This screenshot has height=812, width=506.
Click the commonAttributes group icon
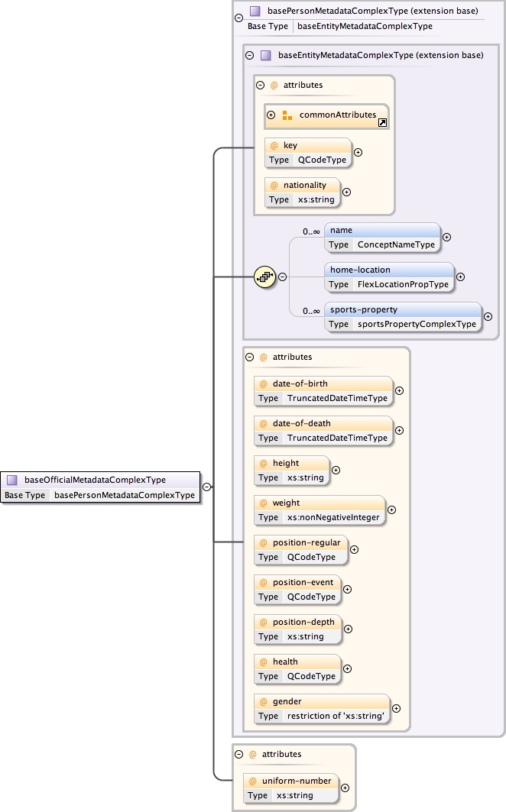tap(287, 115)
